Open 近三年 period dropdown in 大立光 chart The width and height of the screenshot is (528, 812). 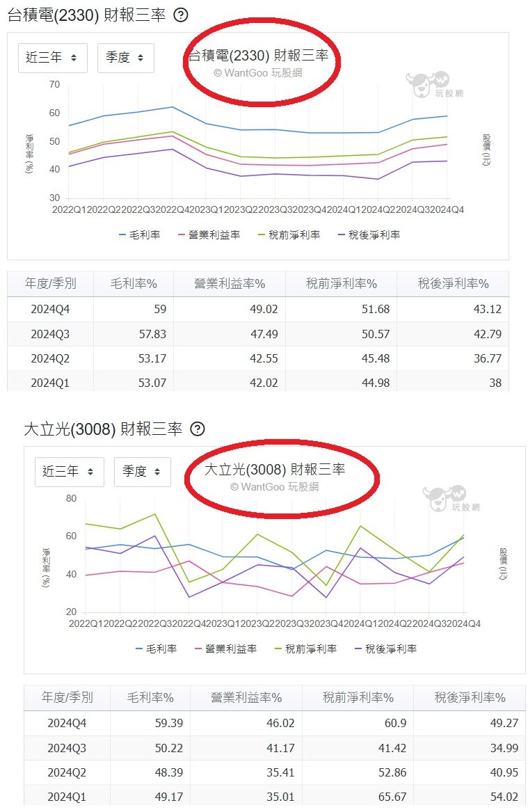tap(70, 471)
